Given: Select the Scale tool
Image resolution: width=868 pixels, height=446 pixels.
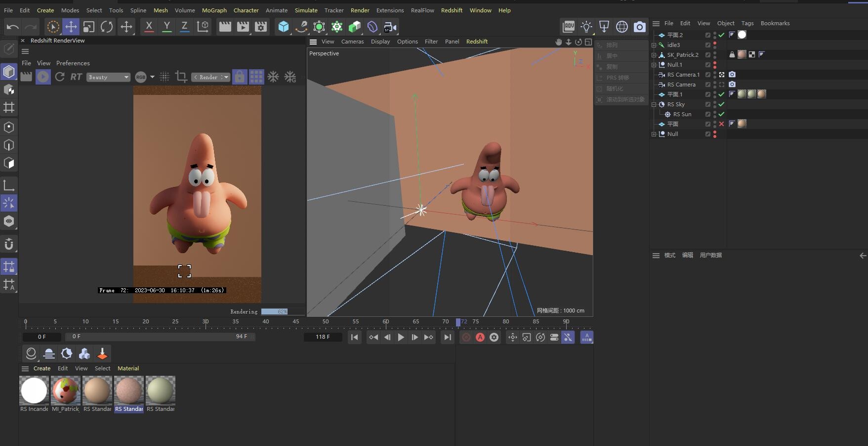Looking at the screenshot, I should [x=89, y=27].
